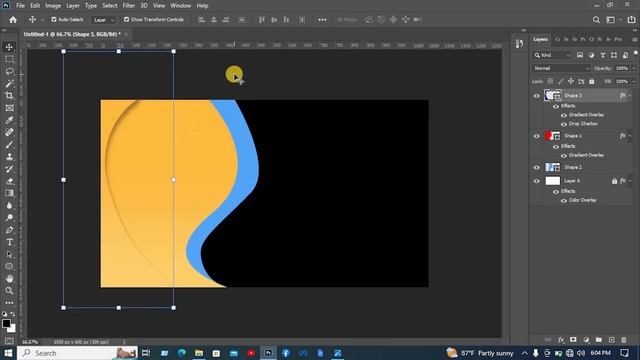
Task: Click the Share button at top right
Action: [631, 20]
